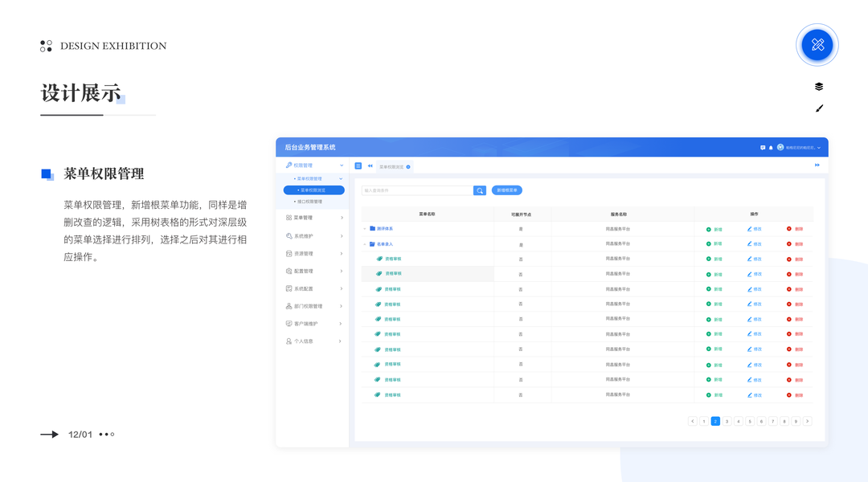Toggle the sidebar collapse list icon

click(x=358, y=166)
